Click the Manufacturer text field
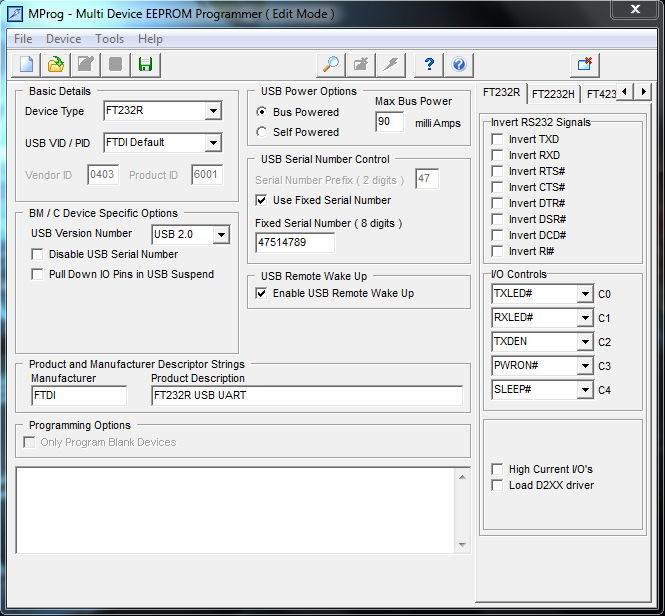Screen dimensions: 665x616 (79, 395)
